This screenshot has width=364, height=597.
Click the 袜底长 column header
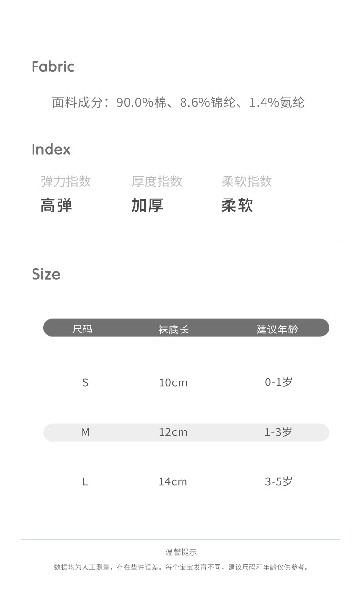pyautogui.click(x=173, y=329)
